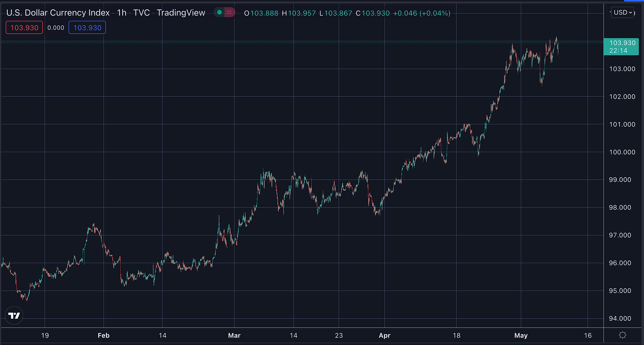
Task: Click the 18 date label on time axis
Action: [456, 336]
